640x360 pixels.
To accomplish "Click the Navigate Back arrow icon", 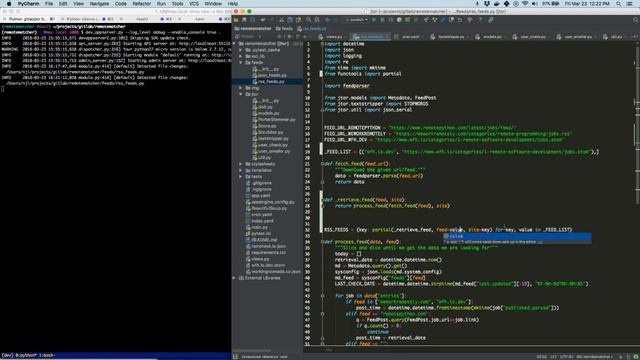I will click(327, 20).
